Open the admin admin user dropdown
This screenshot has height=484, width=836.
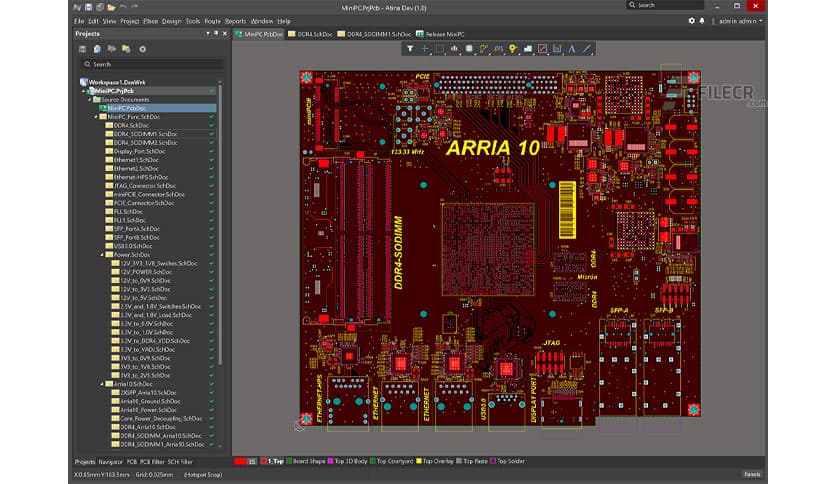point(737,21)
